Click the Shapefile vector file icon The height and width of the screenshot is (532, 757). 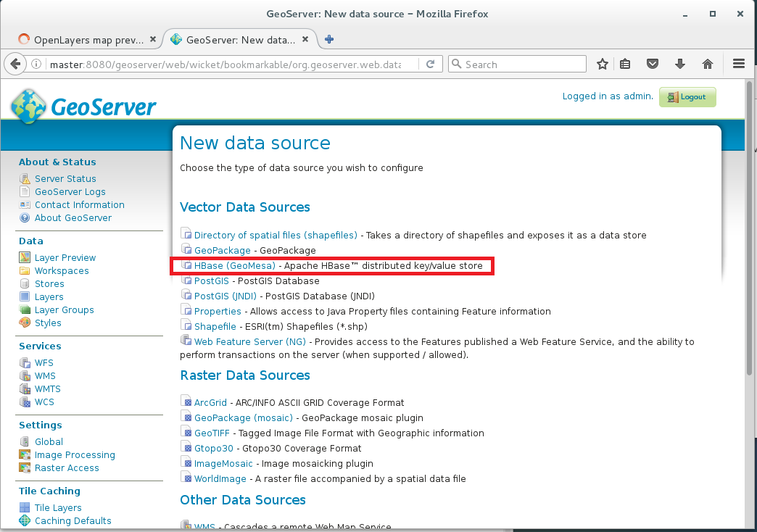[x=186, y=325]
